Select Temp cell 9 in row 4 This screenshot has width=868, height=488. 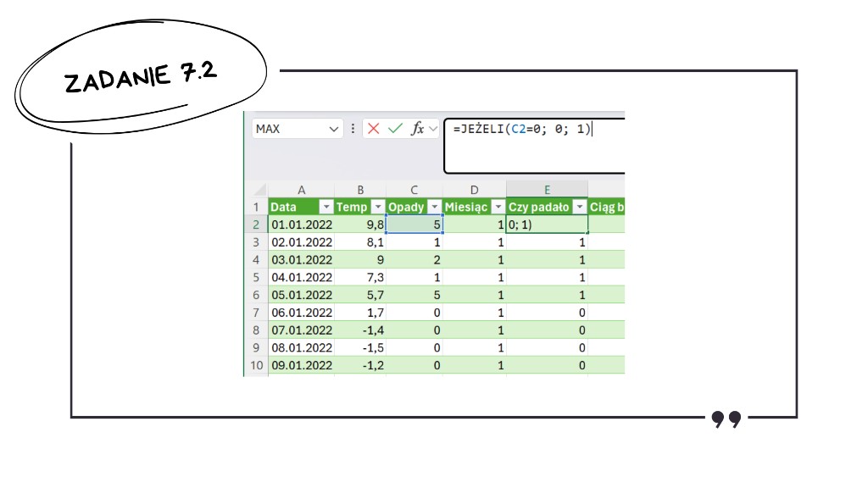(x=360, y=260)
